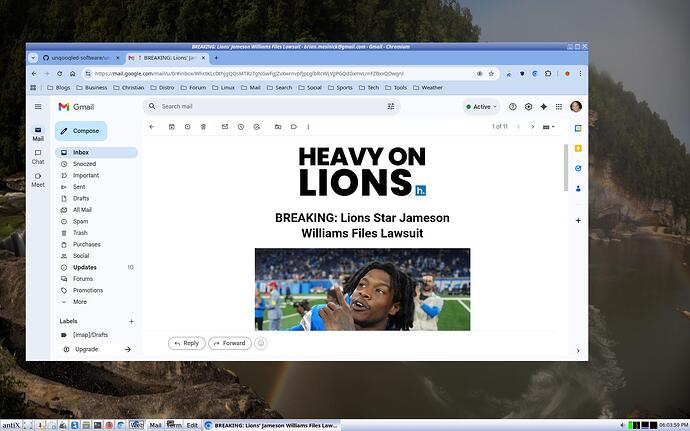Add emoji reaction to the email
Screen dimensions: 690x431
tap(261, 343)
